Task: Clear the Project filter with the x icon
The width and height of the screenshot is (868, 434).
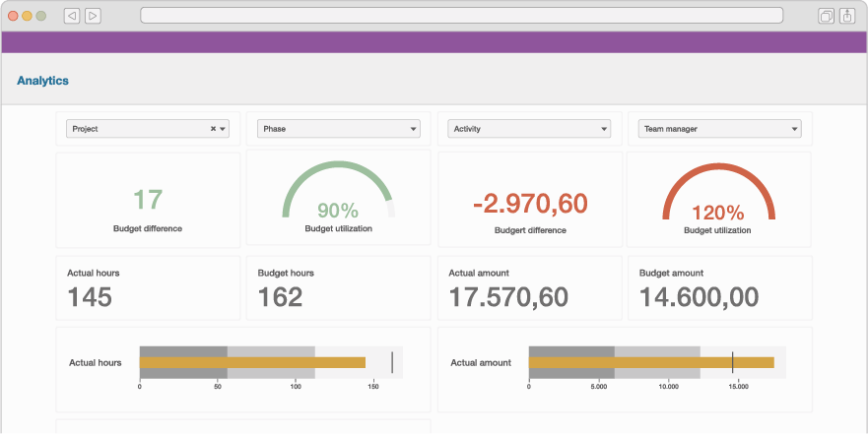Action: pyautogui.click(x=213, y=129)
